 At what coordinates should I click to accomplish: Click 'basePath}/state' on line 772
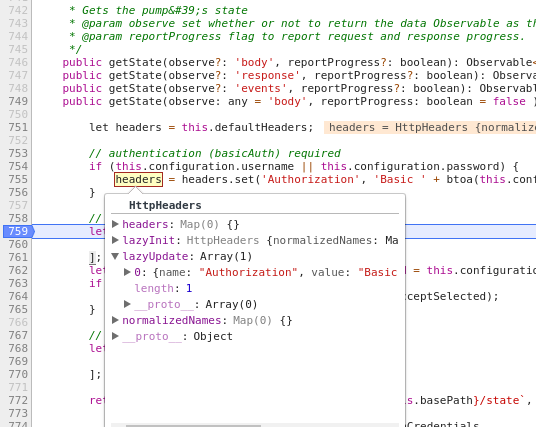469,400
